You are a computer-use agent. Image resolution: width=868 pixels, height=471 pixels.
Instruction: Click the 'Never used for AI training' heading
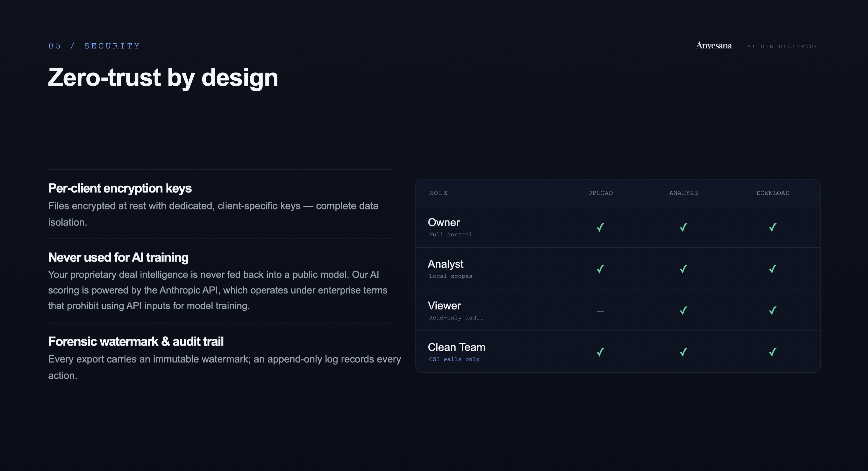118,257
